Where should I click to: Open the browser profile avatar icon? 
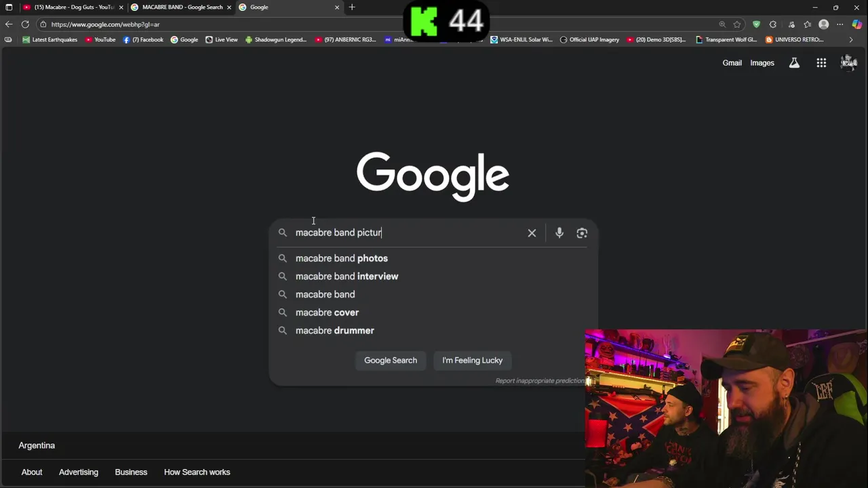824,24
